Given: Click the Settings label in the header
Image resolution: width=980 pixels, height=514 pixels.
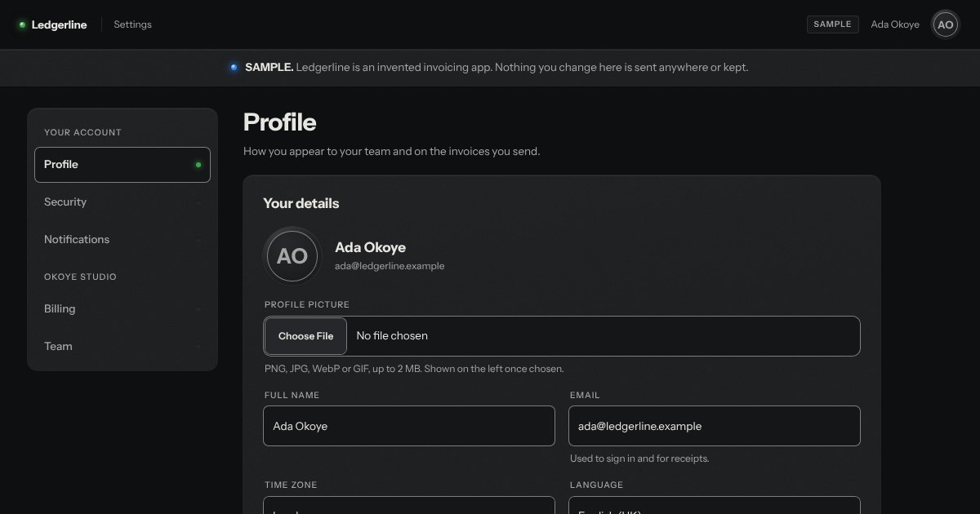Looking at the screenshot, I should pyautogui.click(x=132, y=24).
